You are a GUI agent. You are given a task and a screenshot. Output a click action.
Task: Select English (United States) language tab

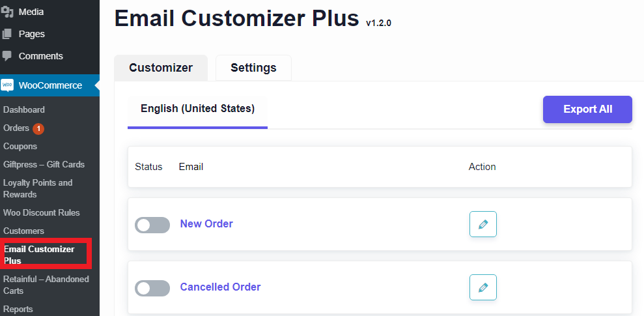[197, 109]
